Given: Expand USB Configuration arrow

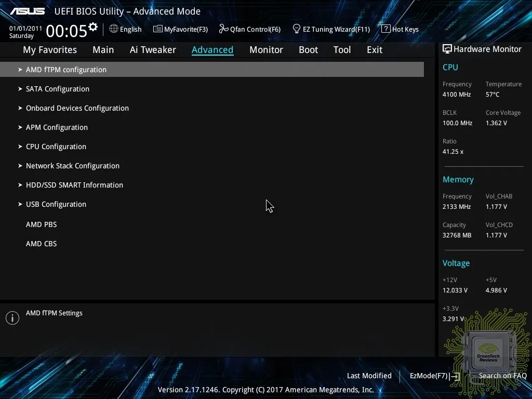Looking at the screenshot, I should [x=20, y=204].
